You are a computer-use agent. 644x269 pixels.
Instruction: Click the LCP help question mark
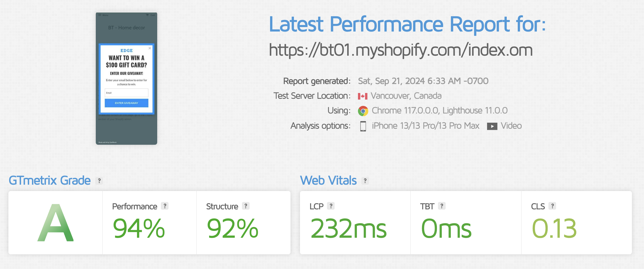[x=331, y=206]
